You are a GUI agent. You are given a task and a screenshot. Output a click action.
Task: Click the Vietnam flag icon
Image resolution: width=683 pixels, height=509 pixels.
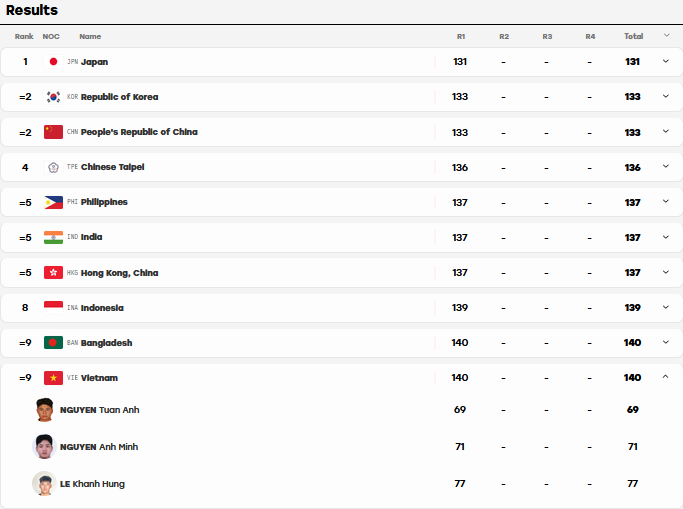click(x=53, y=378)
